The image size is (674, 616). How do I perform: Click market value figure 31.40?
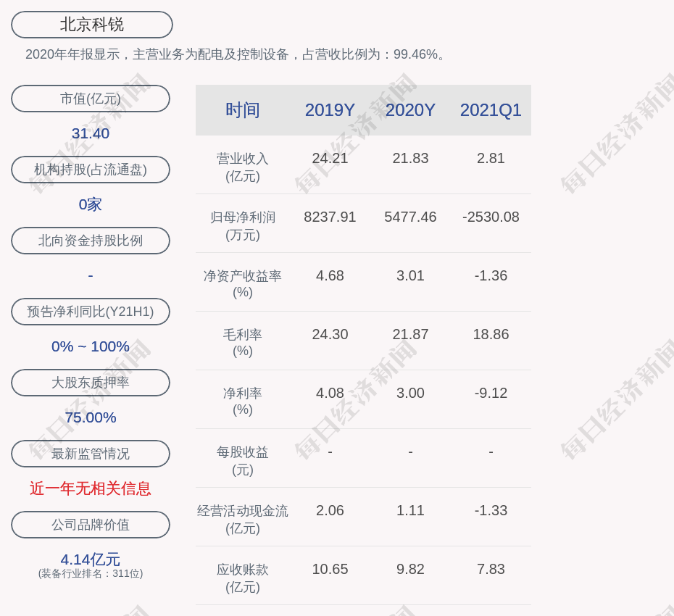coord(91,133)
